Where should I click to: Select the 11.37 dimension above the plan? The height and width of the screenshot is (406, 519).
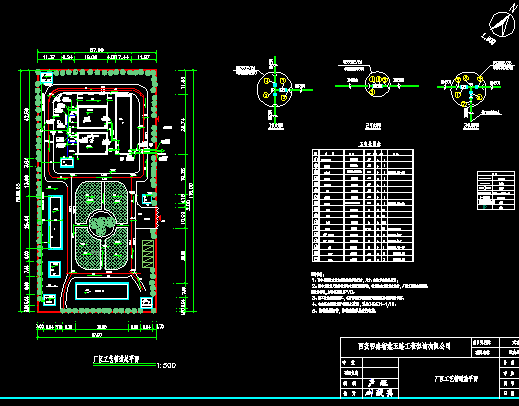click(49, 57)
